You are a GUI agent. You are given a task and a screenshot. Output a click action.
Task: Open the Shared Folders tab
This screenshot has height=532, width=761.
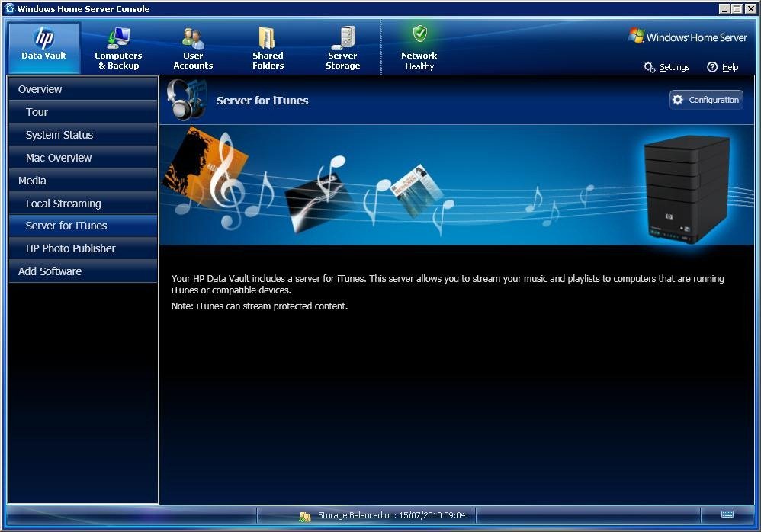268,47
